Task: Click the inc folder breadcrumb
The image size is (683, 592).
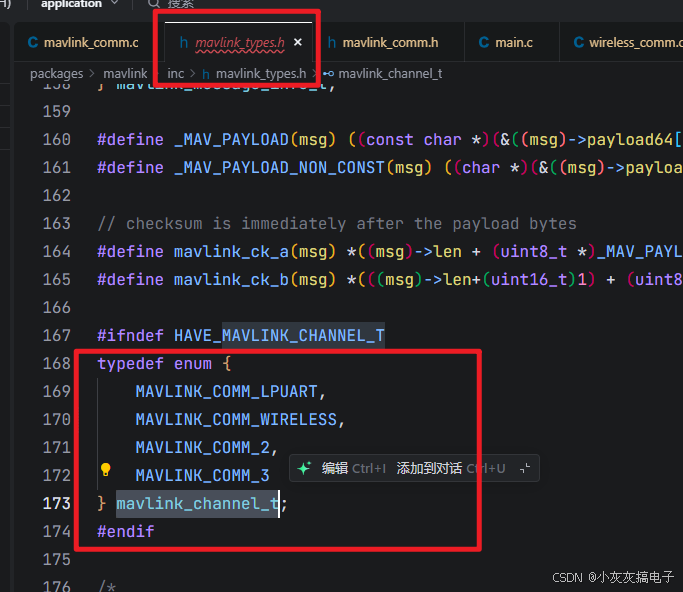Action: pyautogui.click(x=176, y=74)
